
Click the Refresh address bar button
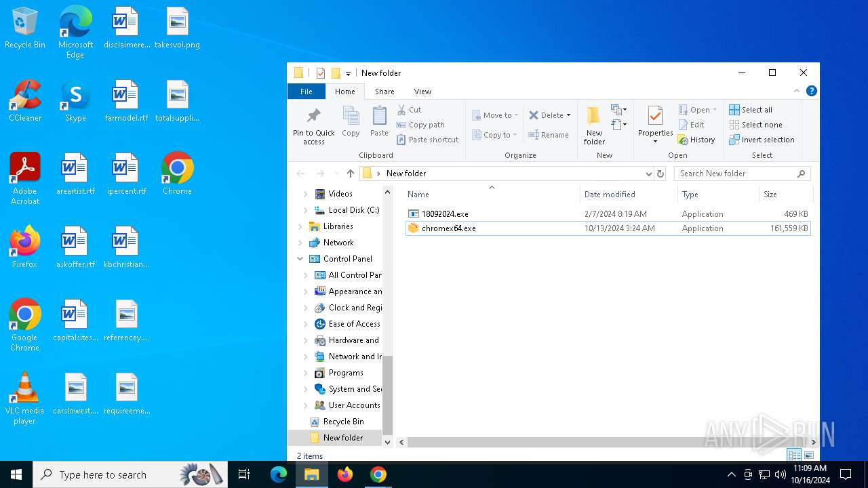(660, 174)
